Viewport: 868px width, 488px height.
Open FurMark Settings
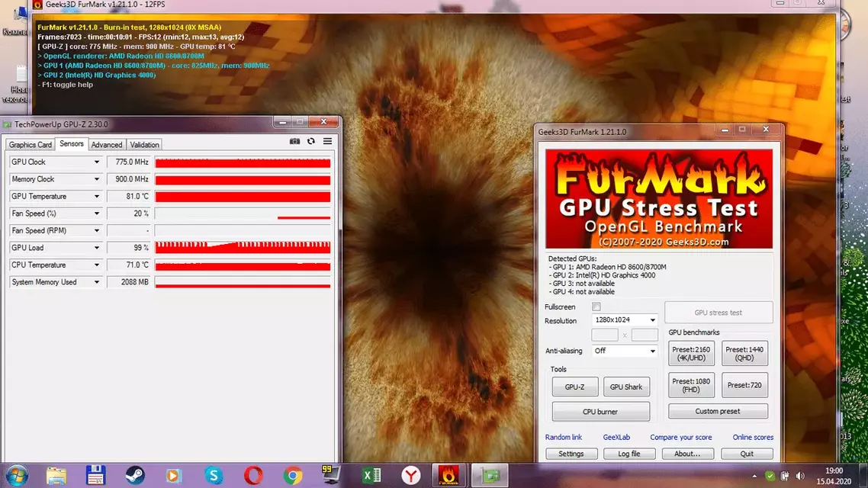tap(571, 454)
